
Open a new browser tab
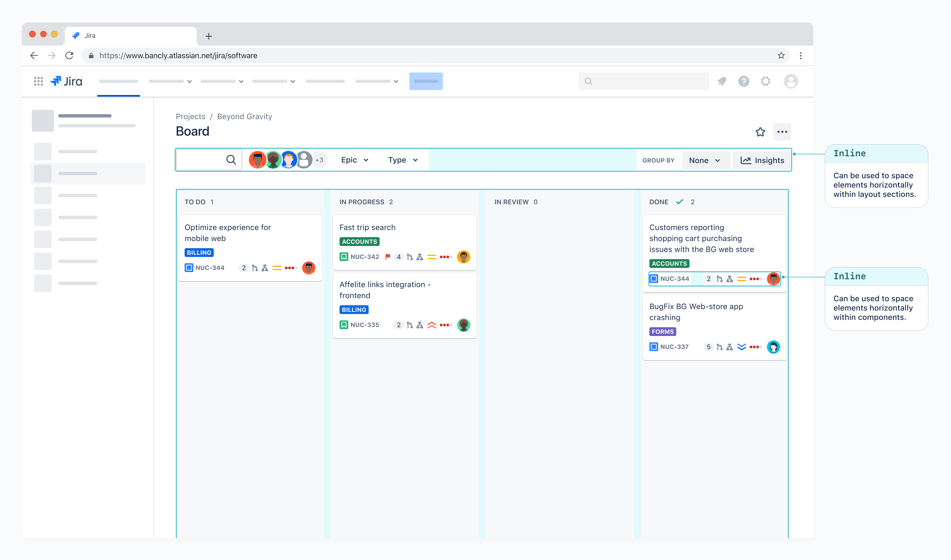[x=209, y=36]
